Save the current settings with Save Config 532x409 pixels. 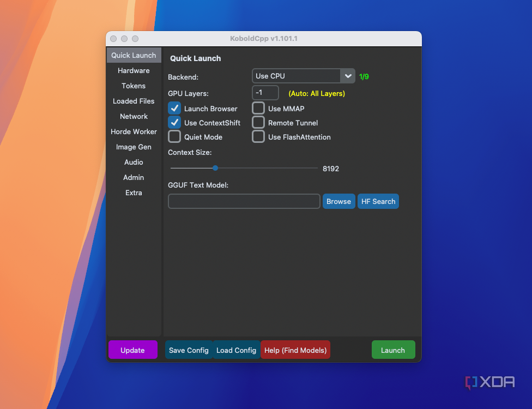click(189, 350)
